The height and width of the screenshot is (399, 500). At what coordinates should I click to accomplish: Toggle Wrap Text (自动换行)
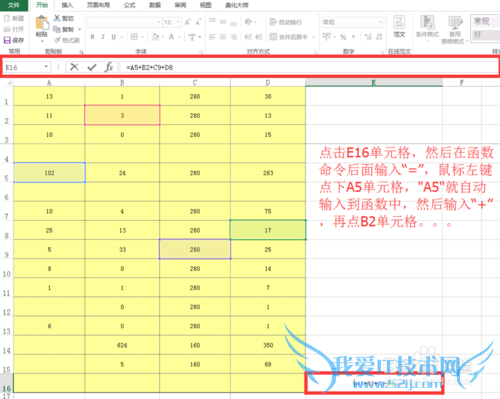pyautogui.click(x=286, y=22)
